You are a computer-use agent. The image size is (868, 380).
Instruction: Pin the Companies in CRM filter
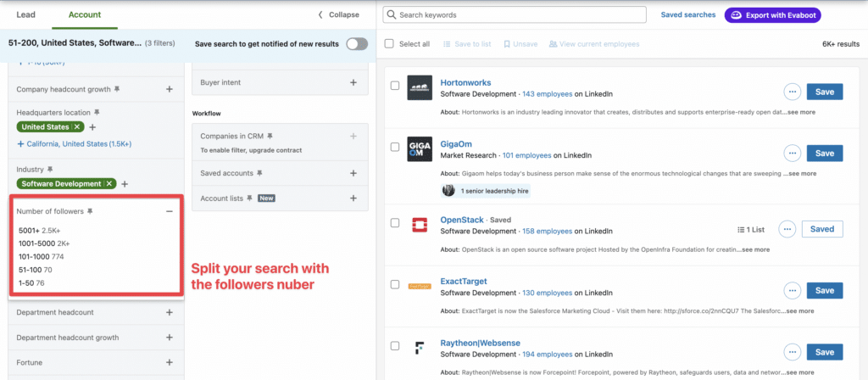[270, 136]
